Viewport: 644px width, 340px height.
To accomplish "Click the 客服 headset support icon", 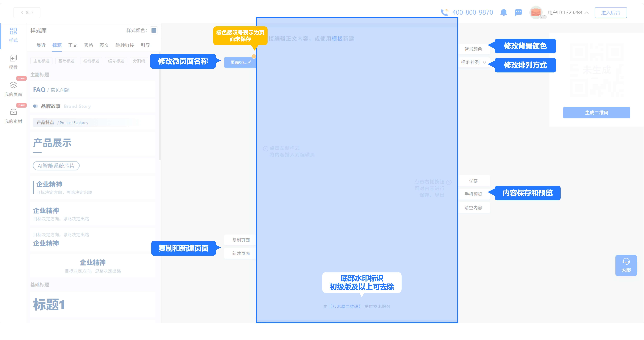I will [x=626, y=262].
